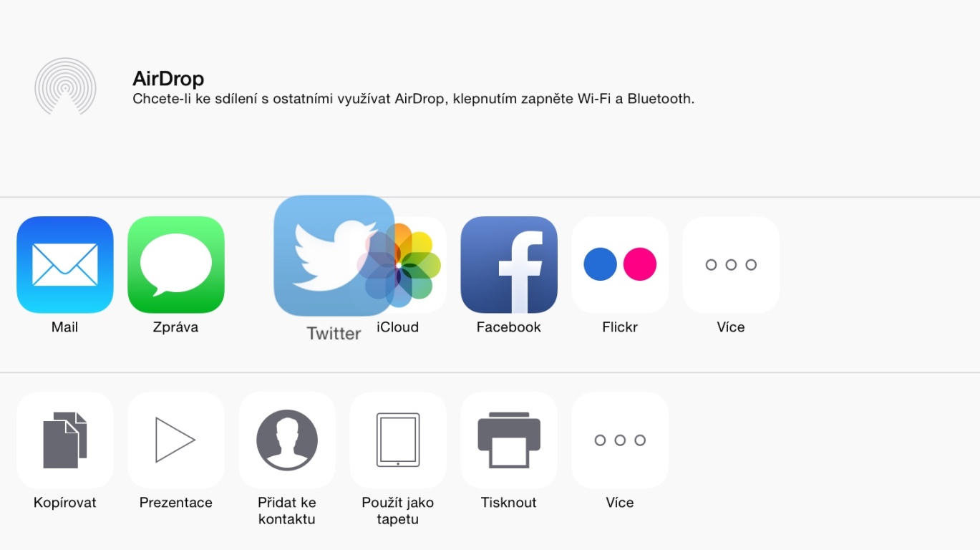The image size is (980, 550).
Task: Open Více in the actions row
Action: click(x=620, y=440)
